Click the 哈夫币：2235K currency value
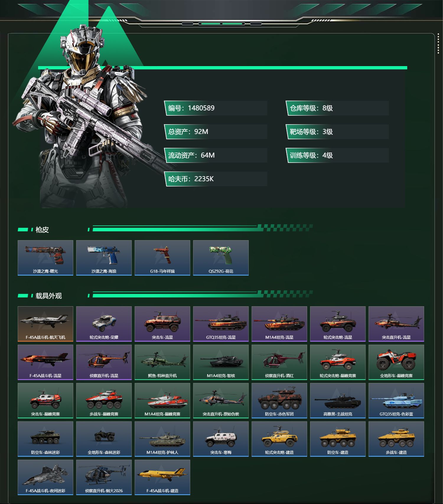The image size is (443, 504). [x=216, y=179]
